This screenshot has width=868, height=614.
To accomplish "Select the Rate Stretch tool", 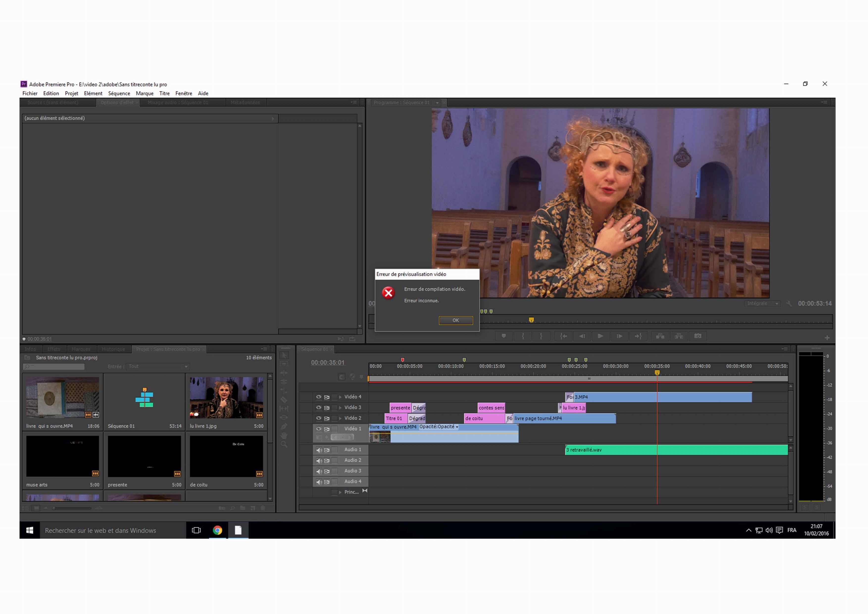I will [x=284, y=391].
